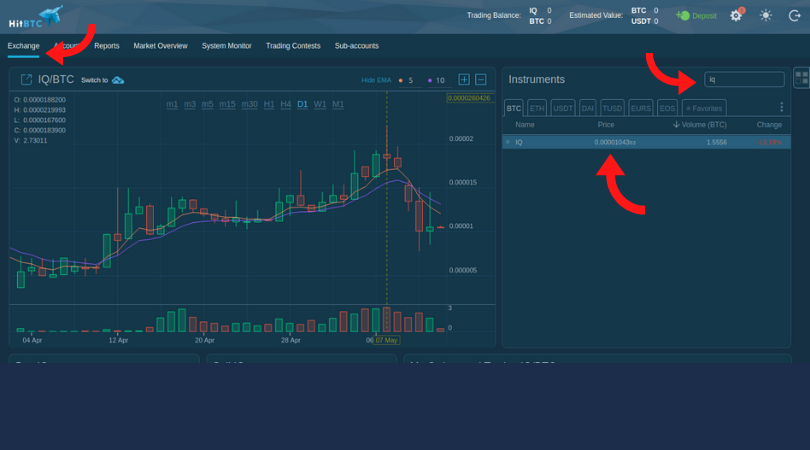The height and width of the screenshot is (450, 810).
Task: Select H1 timeframe
Action: [269, 104]
